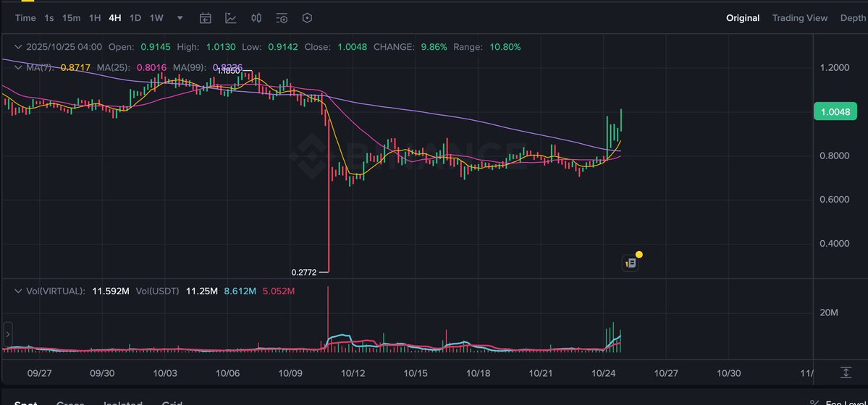
Task: Change chart style via candlestick icon
Action: 256,18
